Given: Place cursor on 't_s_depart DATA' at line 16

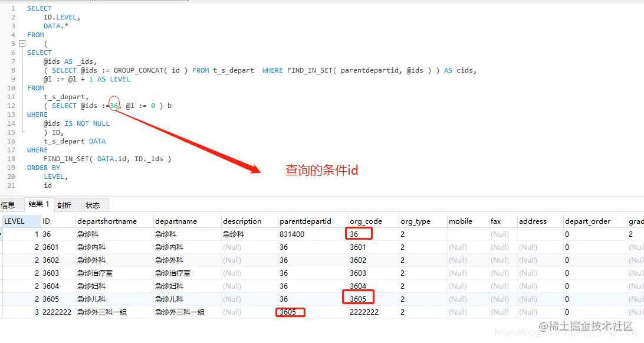Looking at the screenshot, I should point(75,141).
